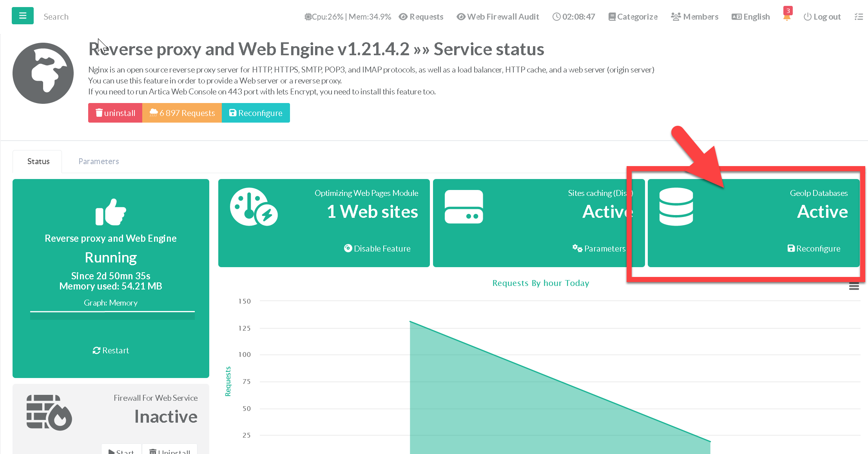
Task: Click the notification bell icon
Action: click(786, 17)
